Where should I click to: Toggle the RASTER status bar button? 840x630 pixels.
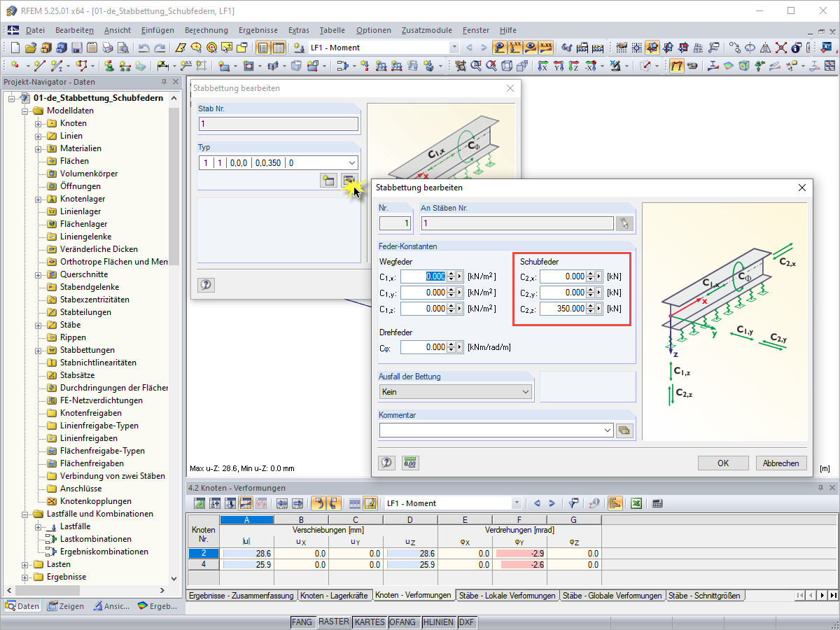[x=333, y=622]
